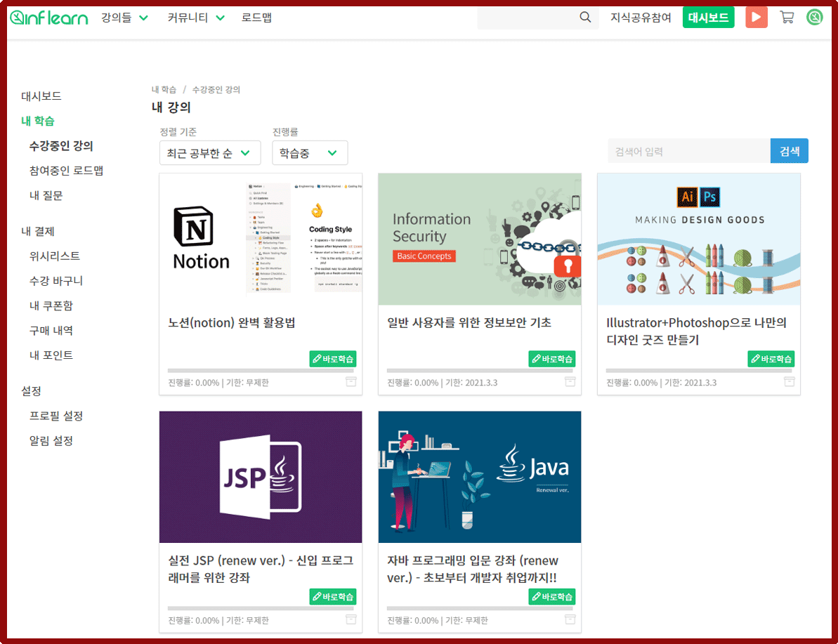Click 바로학습 on 자바 프로그래밍 card
The height and width of the screenshot is (644, 838).
tap(552, 596)
